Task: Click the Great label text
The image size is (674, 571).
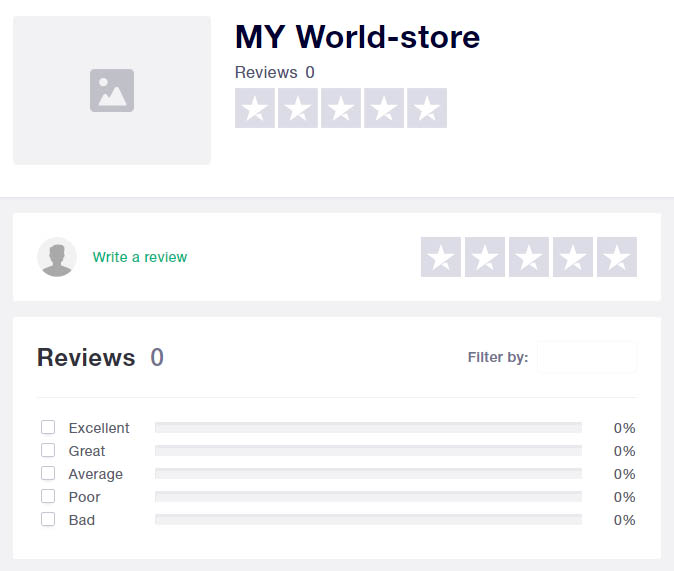Action: [x=87, y=451]
